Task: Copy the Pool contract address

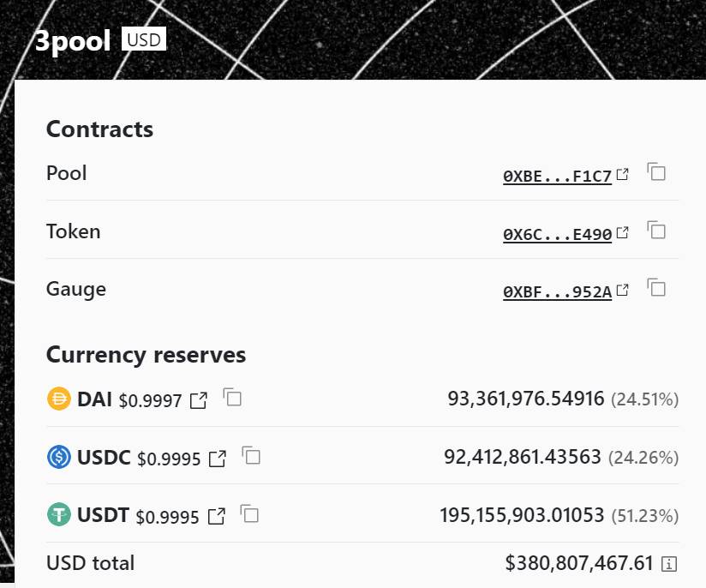Action: pos(656,171)
